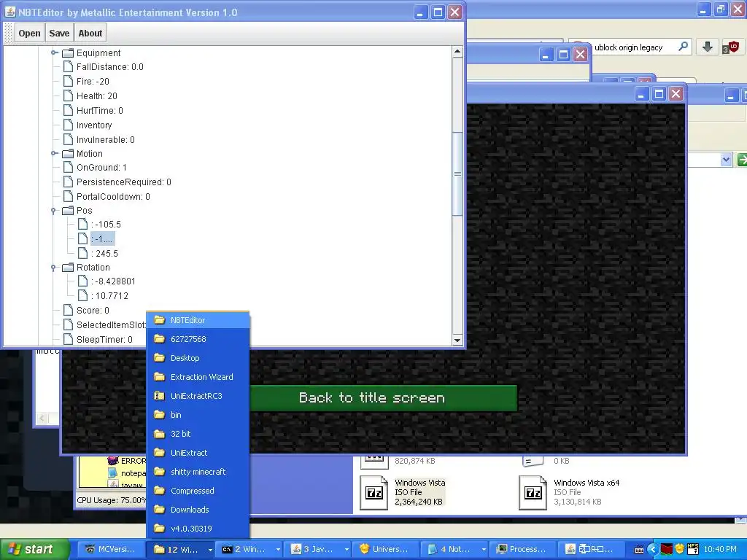Choose bin folder in taskbar popup
Viewport: 747px width, 560px height.
(198, 415)
